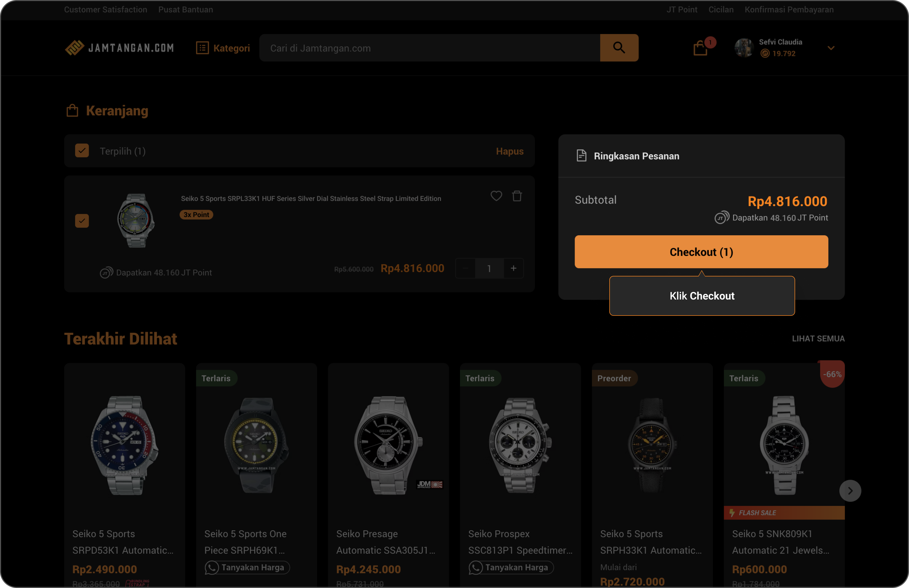Click the Kategori list icon

(202, 48)
